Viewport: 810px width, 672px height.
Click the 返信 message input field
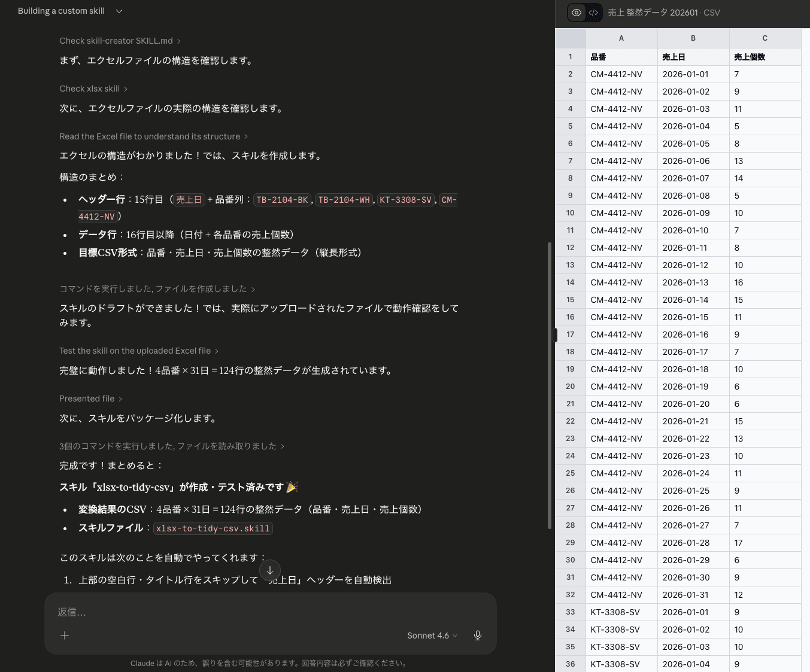(x=269, y=612)
